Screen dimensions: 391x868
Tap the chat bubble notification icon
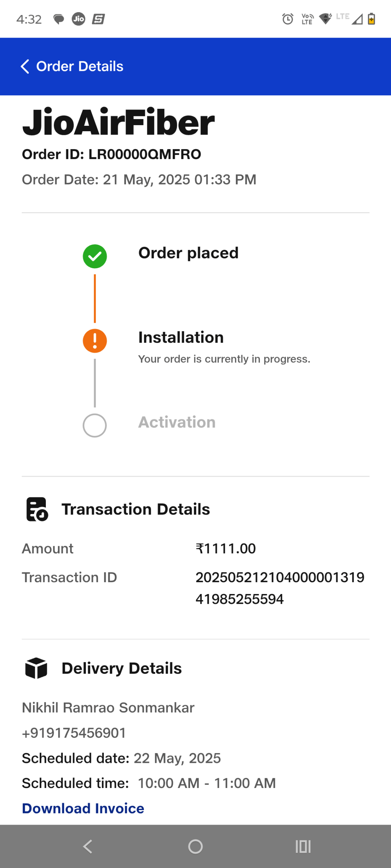click(59, 19)
